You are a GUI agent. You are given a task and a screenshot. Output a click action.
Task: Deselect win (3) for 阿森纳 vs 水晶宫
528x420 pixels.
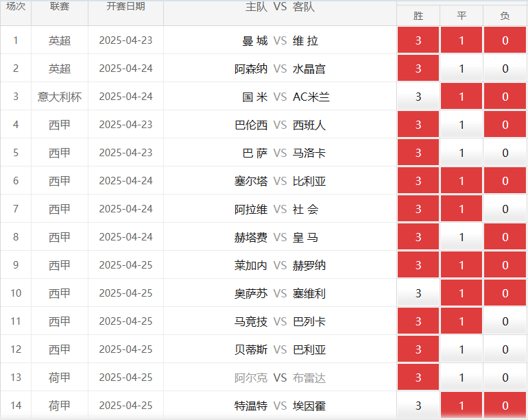[418, 69]
